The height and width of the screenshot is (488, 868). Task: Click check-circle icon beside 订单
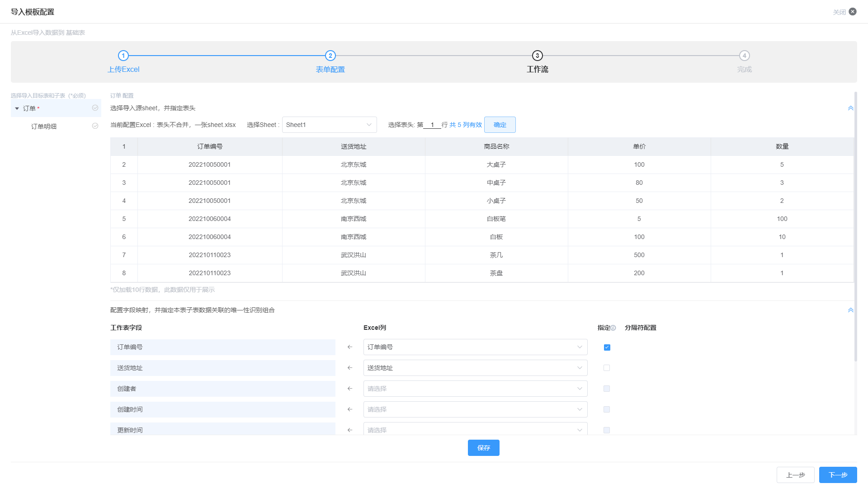tap(95, 108)
